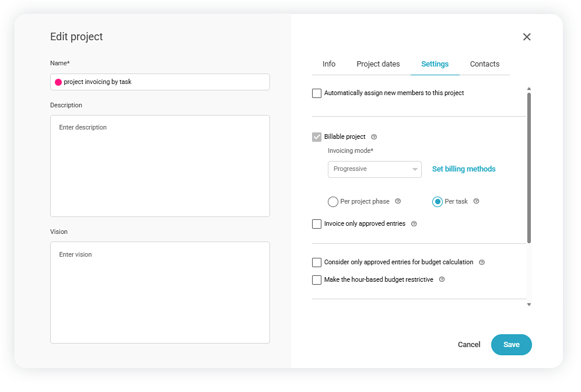Click help icon next to Billable project
This screenshot has width=581, height=392.
[374, 137]
